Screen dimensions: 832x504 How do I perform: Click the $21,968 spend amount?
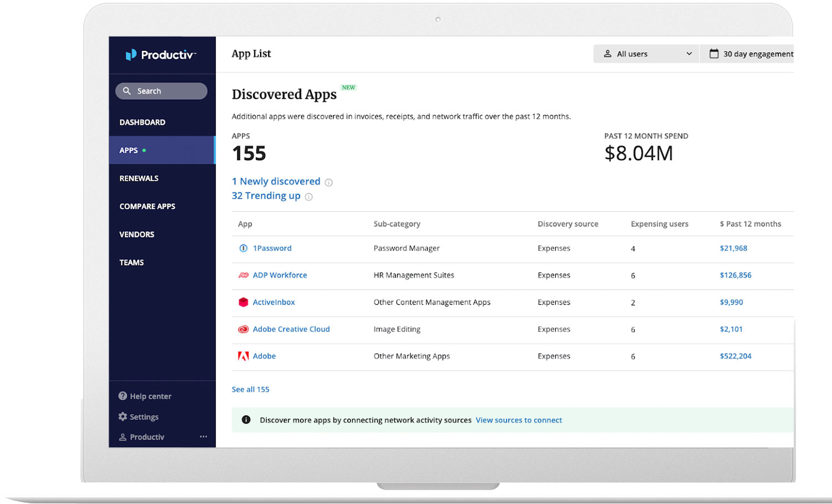[733, 248]
